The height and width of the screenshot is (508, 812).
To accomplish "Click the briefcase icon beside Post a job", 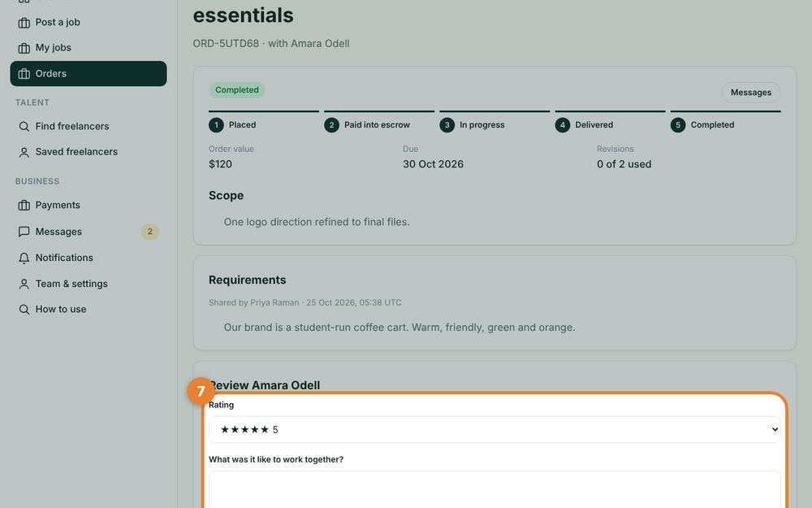I will point(24,22).
